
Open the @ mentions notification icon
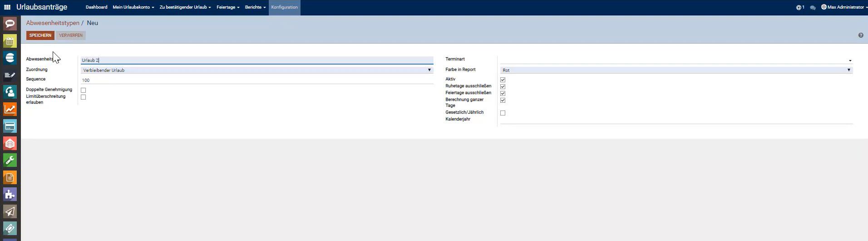pyautogui.click(x=800, y=7)
